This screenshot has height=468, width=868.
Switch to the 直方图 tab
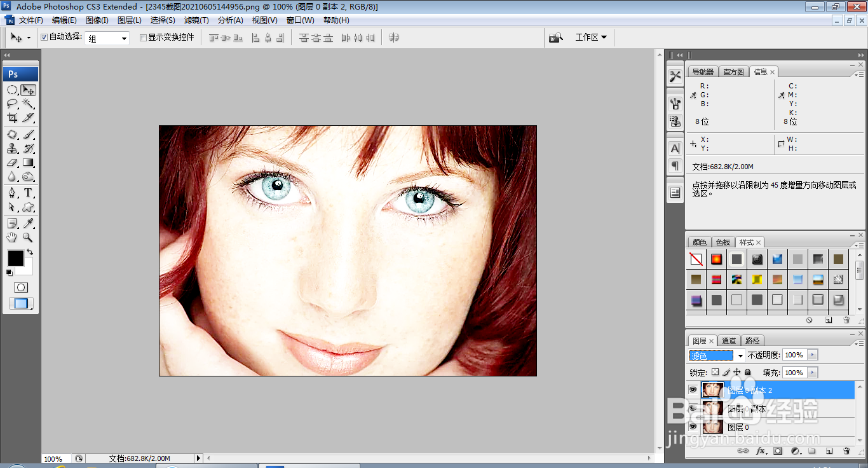pos(733,72)
